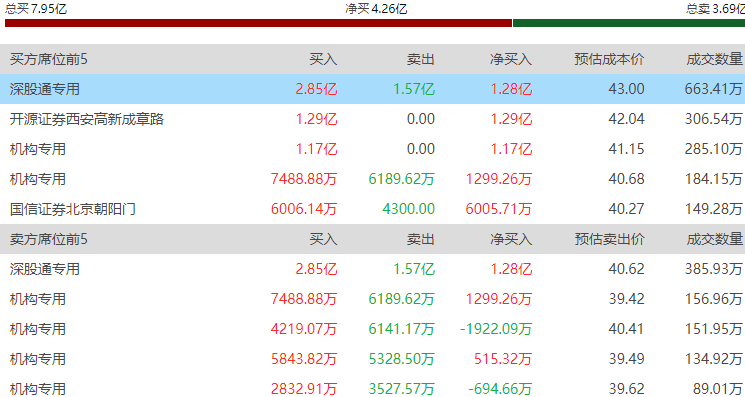Click the 39.62 estimated sell price
Viewport: 745px width, 397px height.
627,389
